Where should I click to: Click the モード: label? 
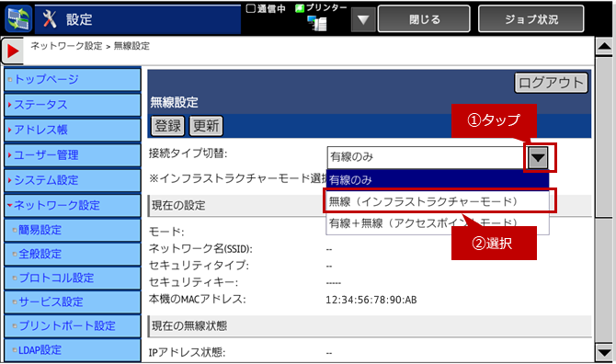[x=166, y=232]
